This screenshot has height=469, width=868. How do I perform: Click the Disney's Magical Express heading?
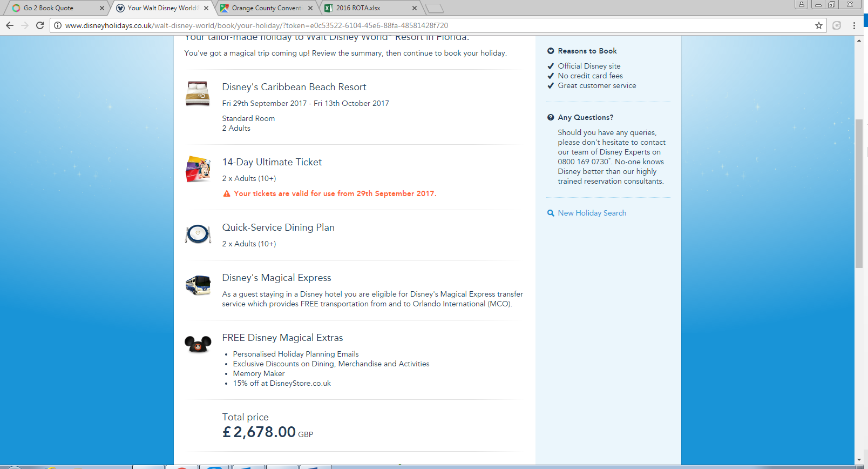click(277, 278)
